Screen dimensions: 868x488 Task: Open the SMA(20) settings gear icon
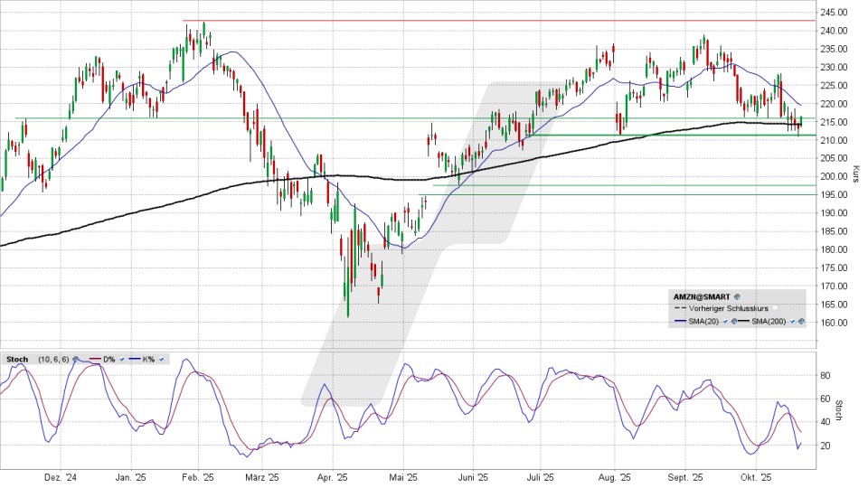pyautogui.click(x=732, y=322)
